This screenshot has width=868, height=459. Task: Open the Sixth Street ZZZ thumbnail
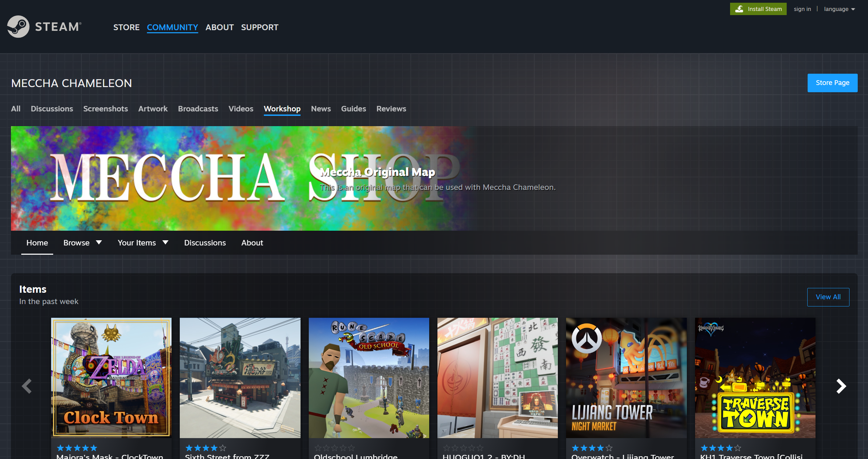[x=240, y=377]
